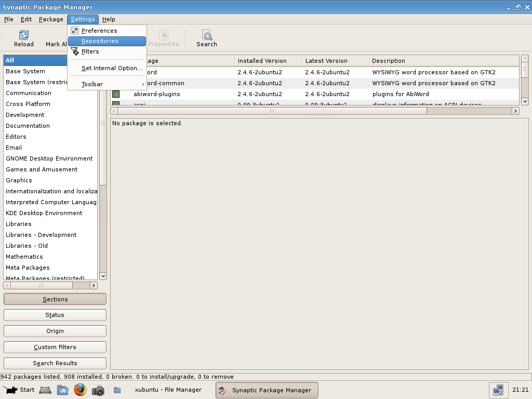Open the File menu
Image resolution: width=532 pixels, height=399 pixels.
(x=8, y=19)
